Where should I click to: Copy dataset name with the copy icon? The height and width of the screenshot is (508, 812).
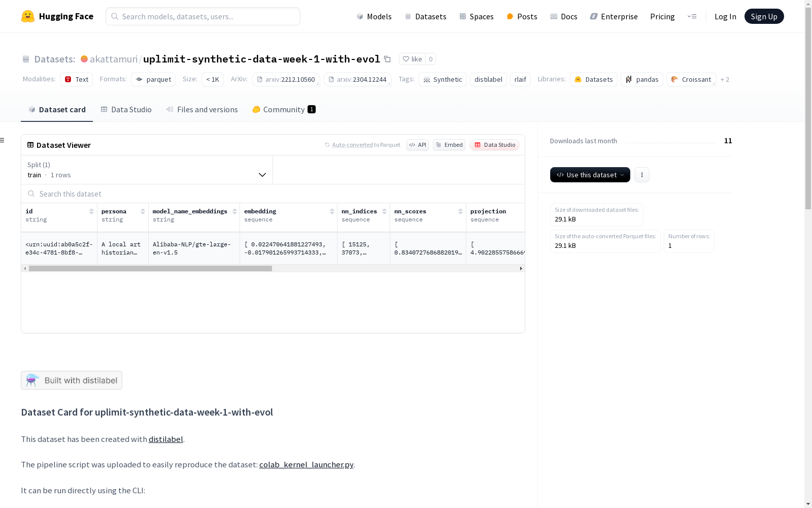(x=387, y=59)
